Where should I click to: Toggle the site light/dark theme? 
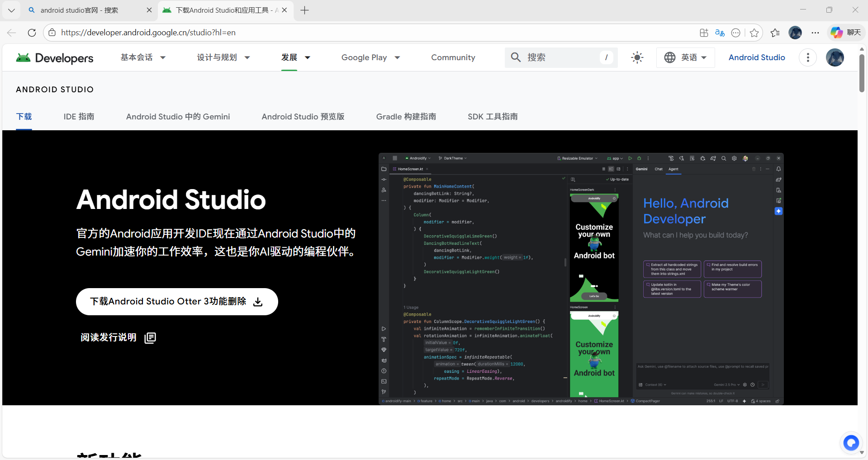tap(637, 57)
